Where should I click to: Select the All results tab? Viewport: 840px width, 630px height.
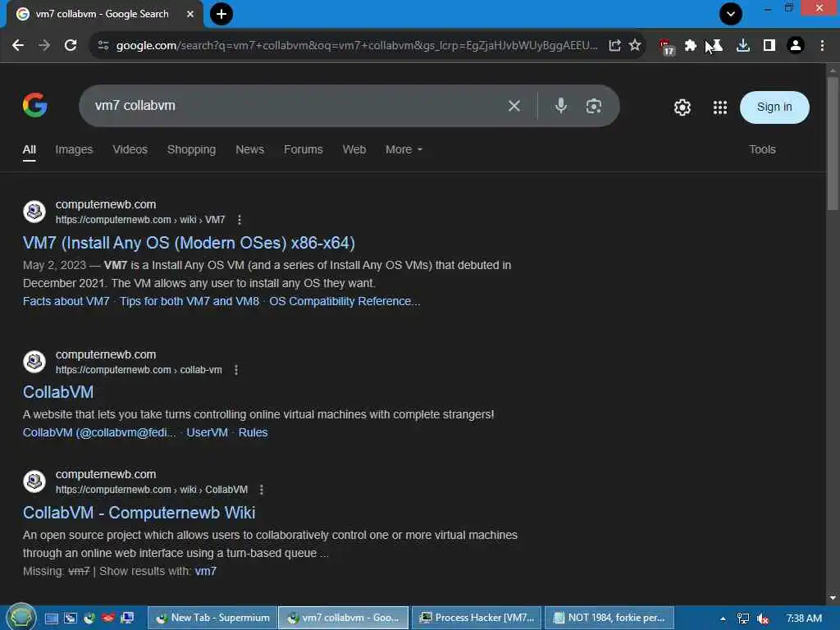point(30,150)
